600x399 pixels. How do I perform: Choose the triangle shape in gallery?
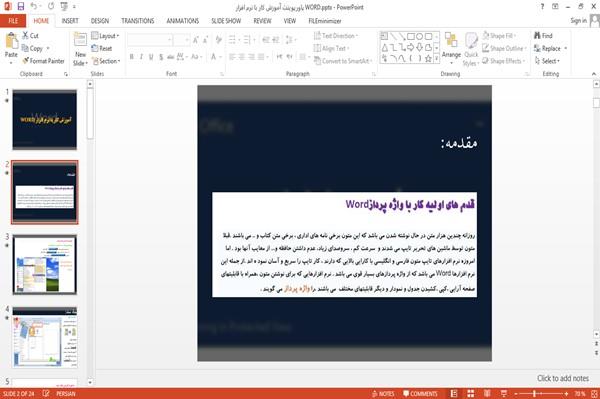coord(385,47)
